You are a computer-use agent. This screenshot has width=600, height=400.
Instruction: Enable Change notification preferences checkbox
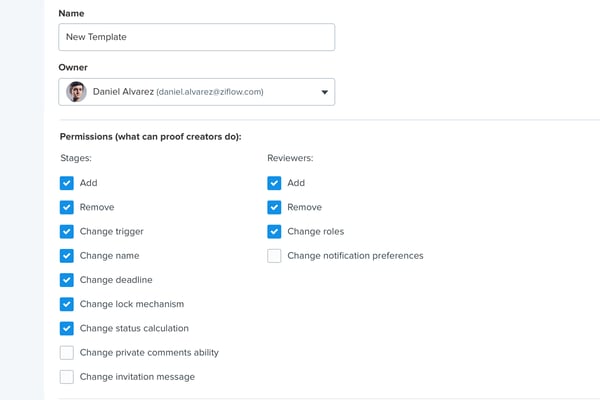tap(274, 255)
